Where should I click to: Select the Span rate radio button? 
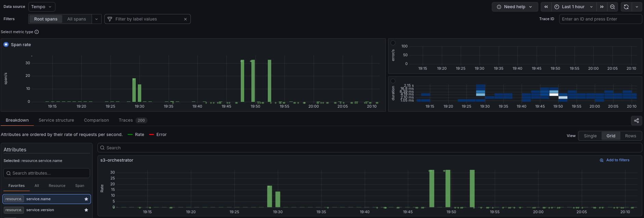[6, 44]
